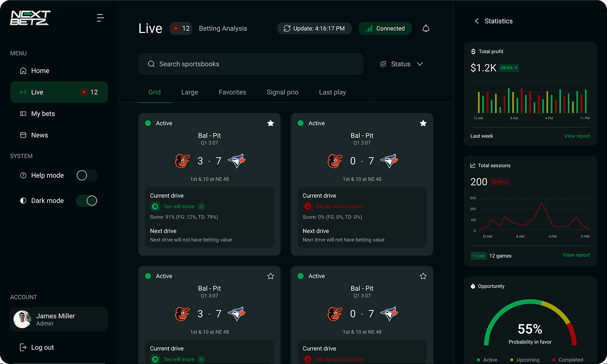Click the Search sportsbooks input field
607x364 pixels.
251,64
